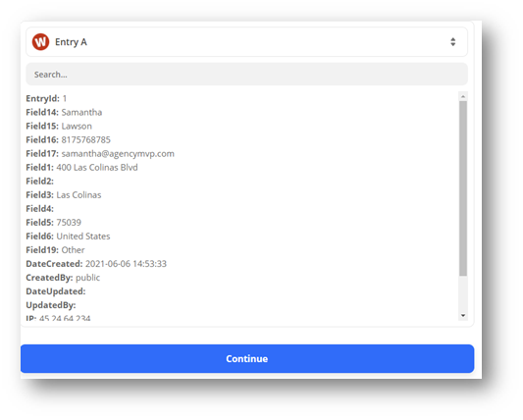
Task: Click the Search input field
Action: 247,74
